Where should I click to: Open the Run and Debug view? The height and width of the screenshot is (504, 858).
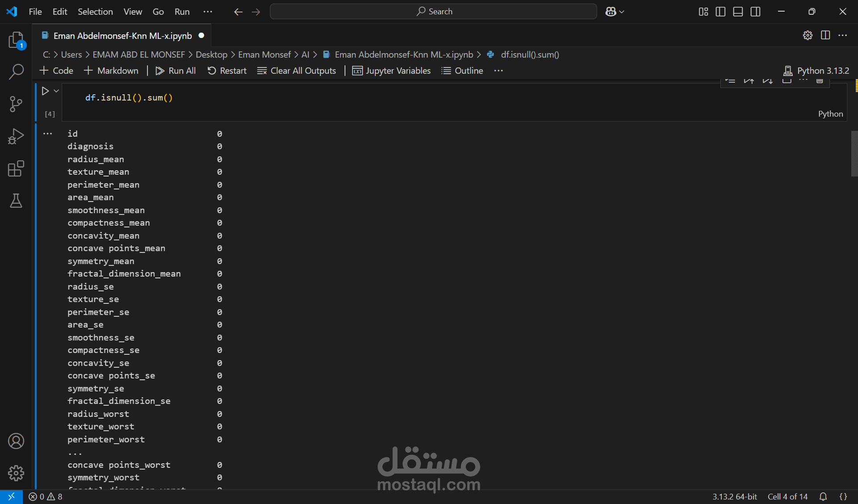tap(16, 136)
